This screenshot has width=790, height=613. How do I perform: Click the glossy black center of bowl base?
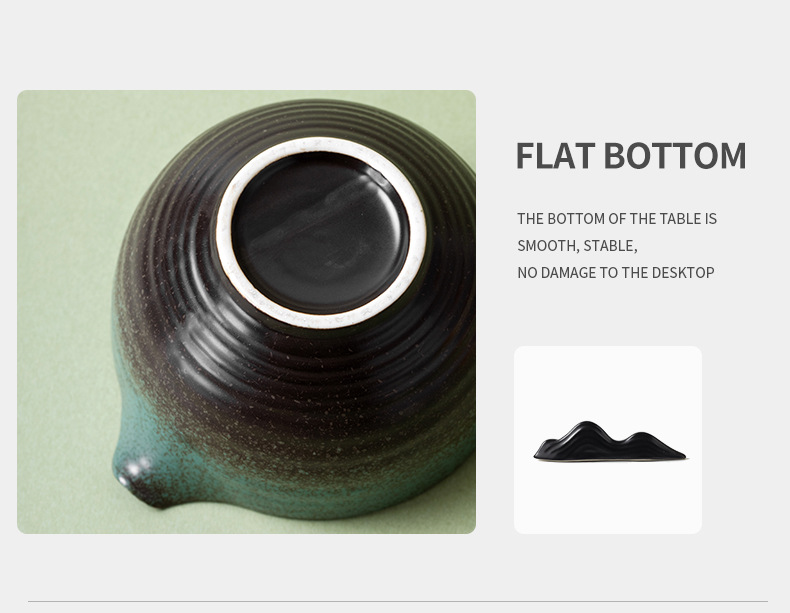(320, 233)
